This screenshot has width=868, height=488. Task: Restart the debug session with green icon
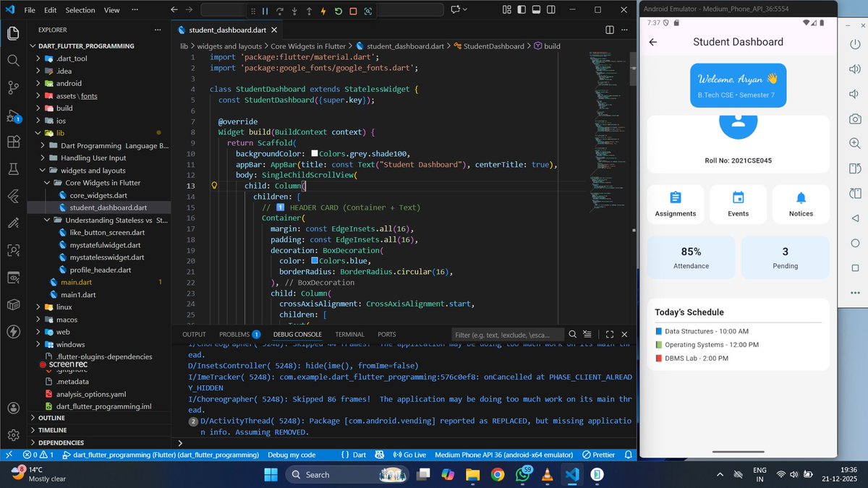(x=338, y=11)
